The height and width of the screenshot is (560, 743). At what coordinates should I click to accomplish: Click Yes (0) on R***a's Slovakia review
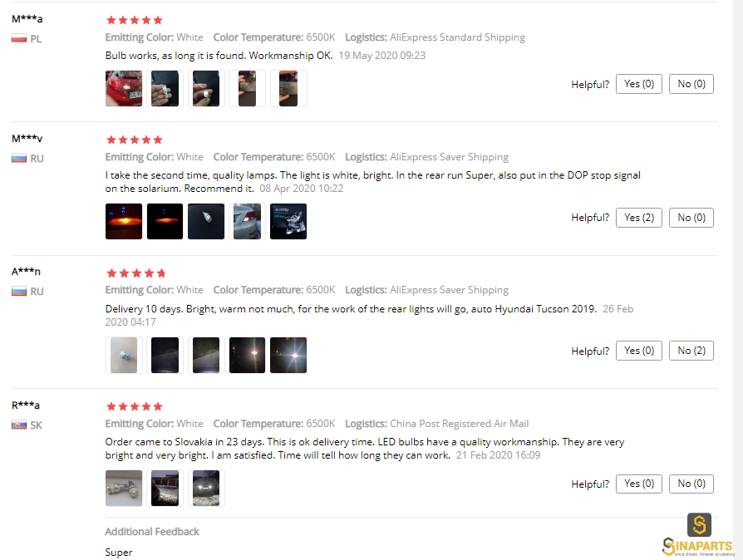coord(639,484)
